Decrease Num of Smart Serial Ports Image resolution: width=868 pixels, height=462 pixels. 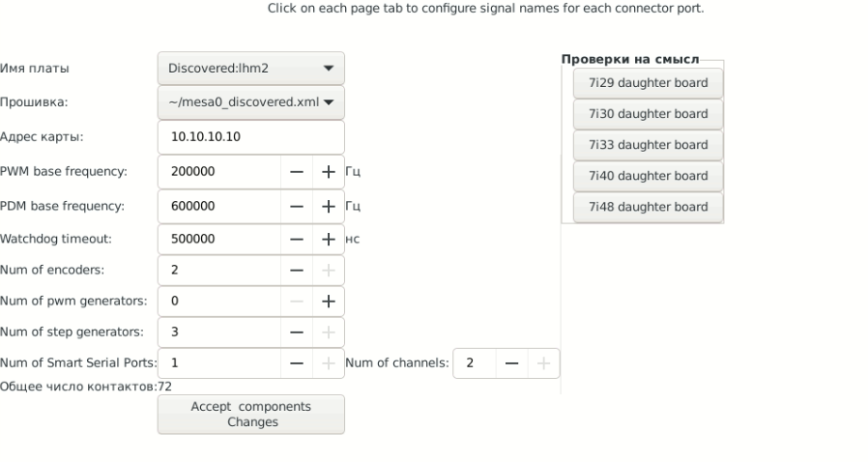[297, 363]
